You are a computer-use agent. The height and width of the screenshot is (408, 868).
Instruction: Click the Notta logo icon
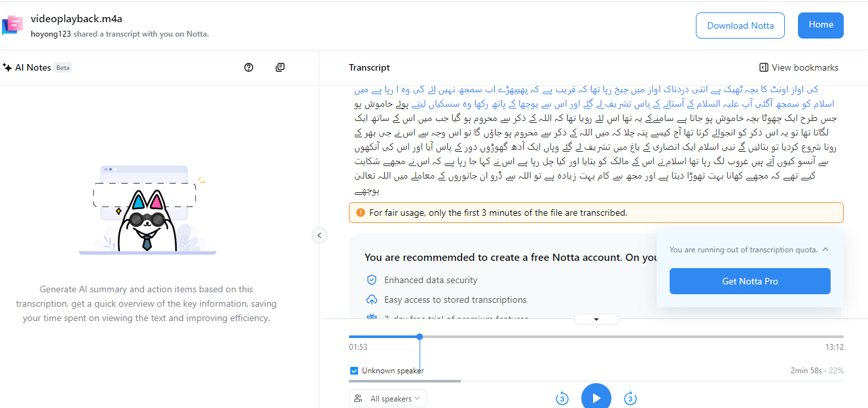[12, 25]
